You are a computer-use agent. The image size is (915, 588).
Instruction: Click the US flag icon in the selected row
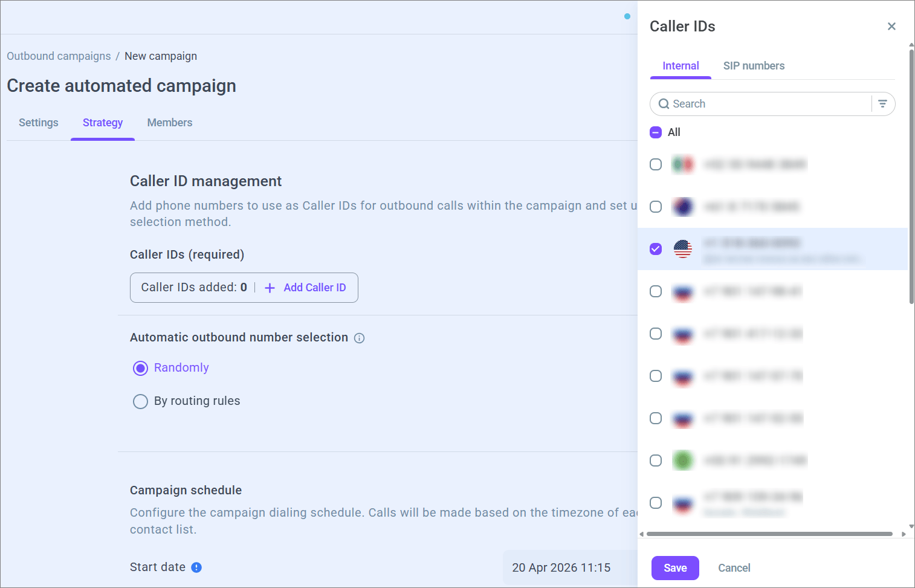point(683,249)
